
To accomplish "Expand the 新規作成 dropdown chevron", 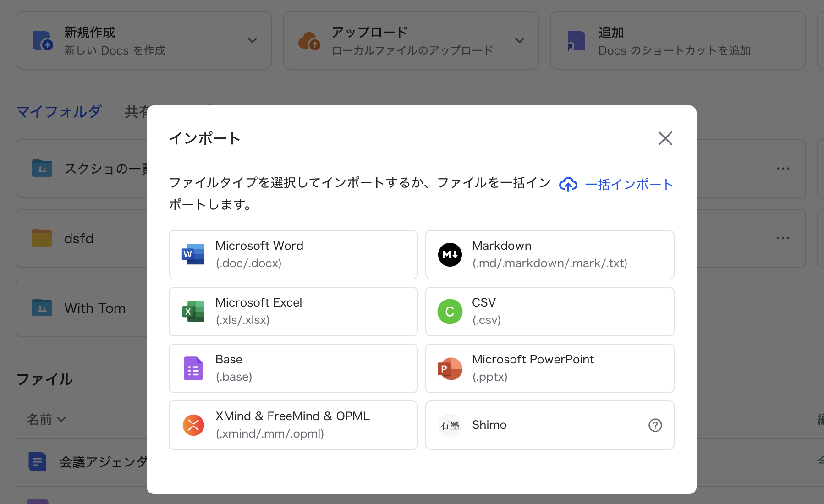I will pyautogui.click(x=253, y=40).
